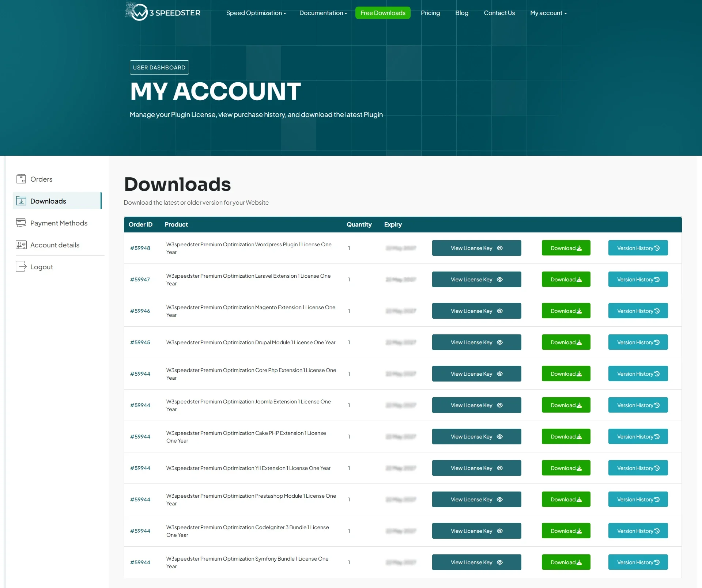
Task: View Version History for YII Extension
Action: [x=638, y=468]
